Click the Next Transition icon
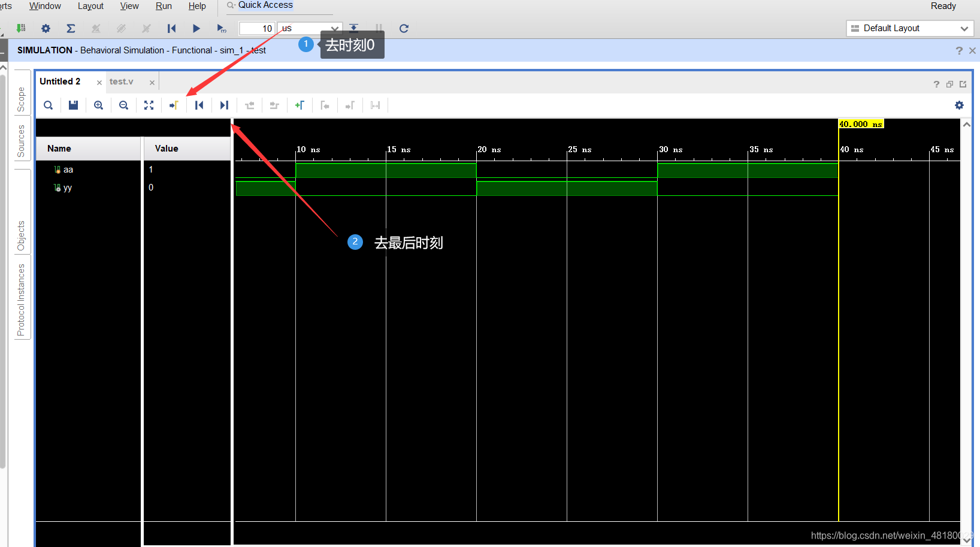 (x=274, y=105)
